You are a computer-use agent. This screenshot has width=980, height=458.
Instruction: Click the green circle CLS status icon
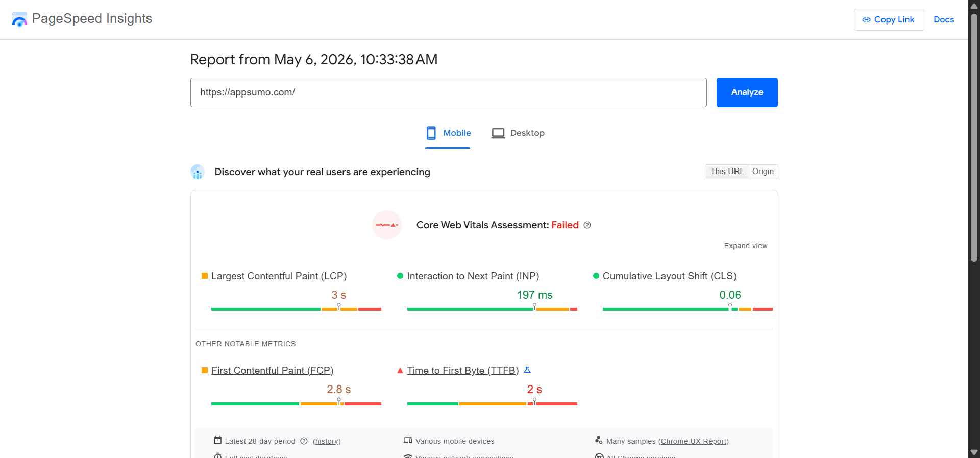pyautogui.click(x=596, y=276)
